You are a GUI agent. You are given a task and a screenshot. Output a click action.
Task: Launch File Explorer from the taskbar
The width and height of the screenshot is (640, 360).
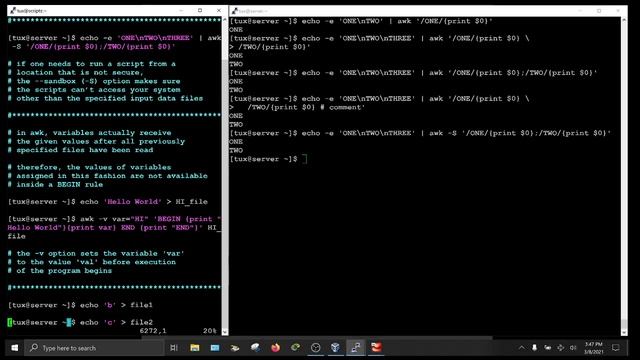(x=195, y=348)
